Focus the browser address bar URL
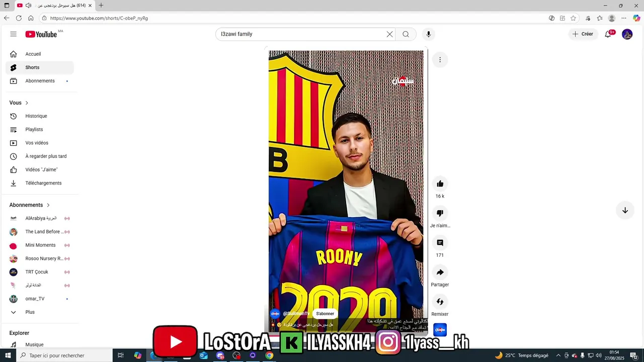644x362 pixels. tap(99, 18)
